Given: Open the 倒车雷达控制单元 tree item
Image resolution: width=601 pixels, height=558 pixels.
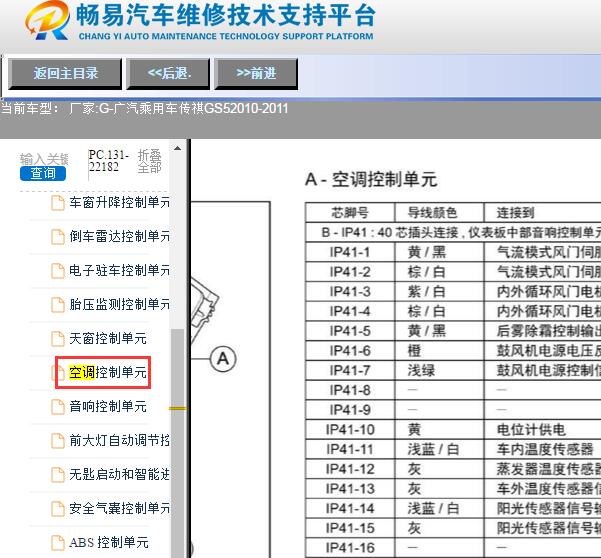Looking at the screenshot, I should pyautogui.click(x=119, y=236).
